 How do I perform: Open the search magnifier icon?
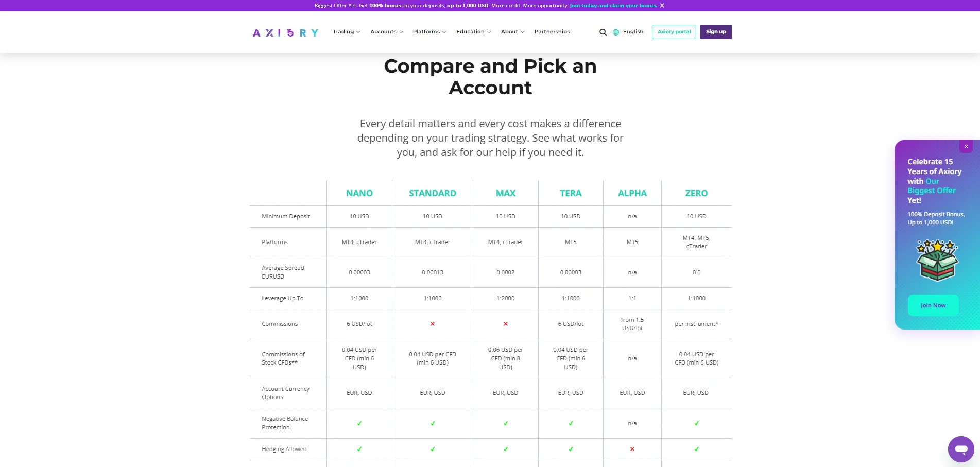(x=603, y=32)
